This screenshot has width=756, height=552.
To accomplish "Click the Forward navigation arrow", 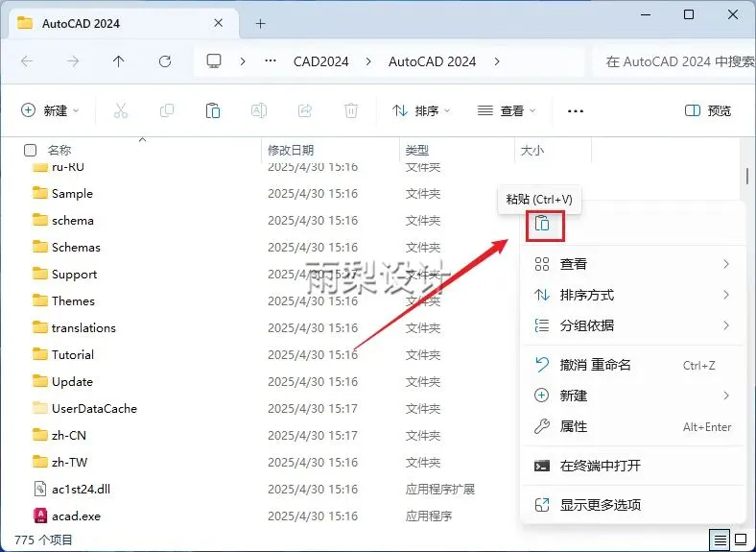I will click(x=73, y=61).
